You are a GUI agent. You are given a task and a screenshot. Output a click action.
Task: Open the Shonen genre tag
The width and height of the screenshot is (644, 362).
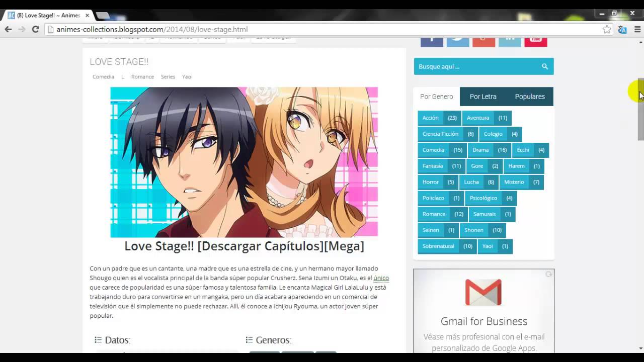click(482, 230)
